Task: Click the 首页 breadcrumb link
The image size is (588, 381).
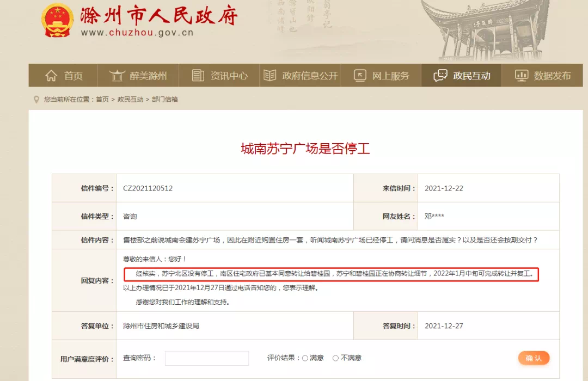Action: (x=102, y=100)
